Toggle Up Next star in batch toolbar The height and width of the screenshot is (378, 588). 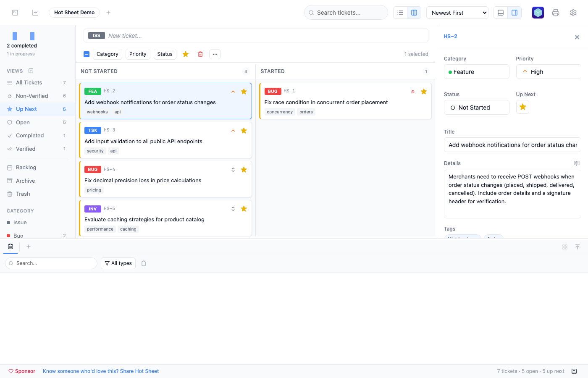(186, 54)
